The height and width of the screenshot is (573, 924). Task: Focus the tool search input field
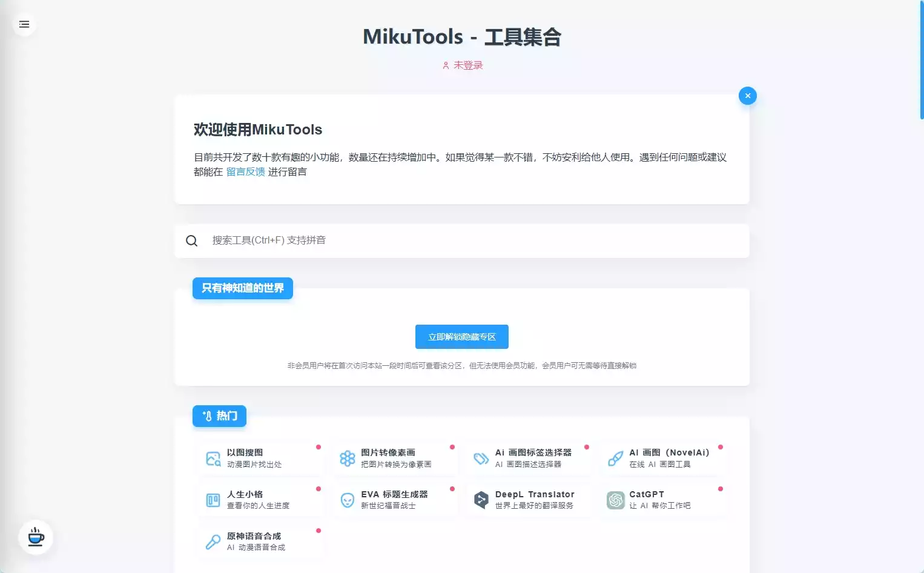pyautogui.click(x=461, y=240)
